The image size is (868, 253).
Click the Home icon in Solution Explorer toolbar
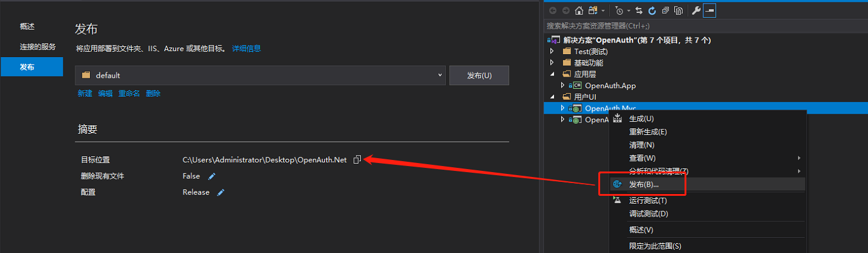click(x=579, y=10)
